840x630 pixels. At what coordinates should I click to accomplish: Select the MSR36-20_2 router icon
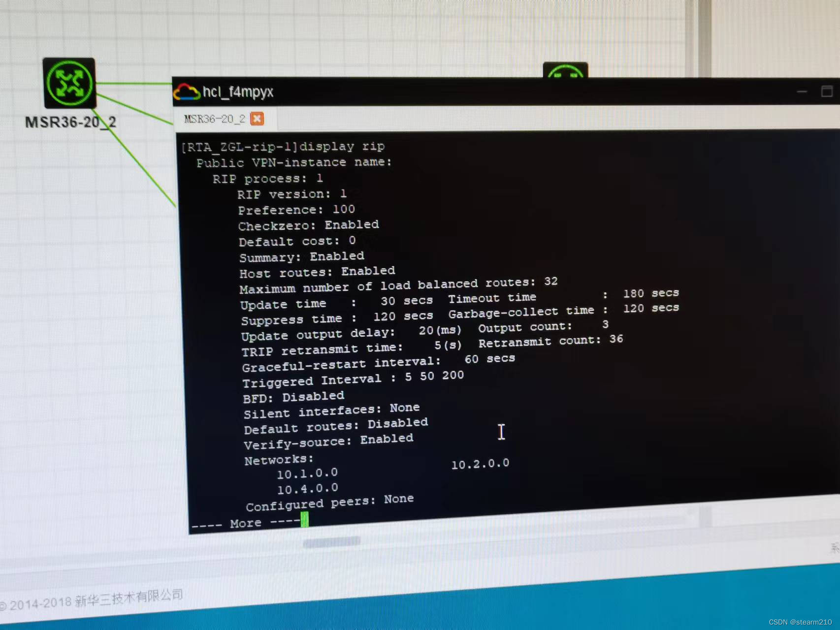point(69,83)
